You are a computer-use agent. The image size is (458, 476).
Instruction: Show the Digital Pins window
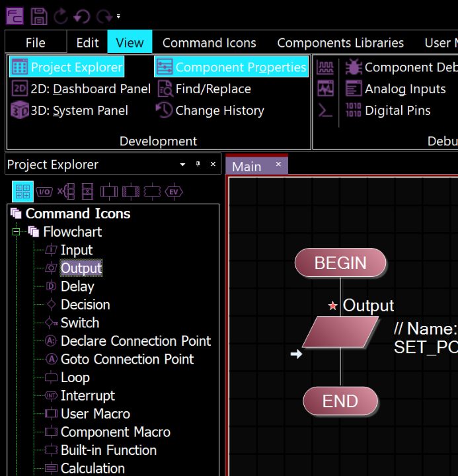pos(388,110)
